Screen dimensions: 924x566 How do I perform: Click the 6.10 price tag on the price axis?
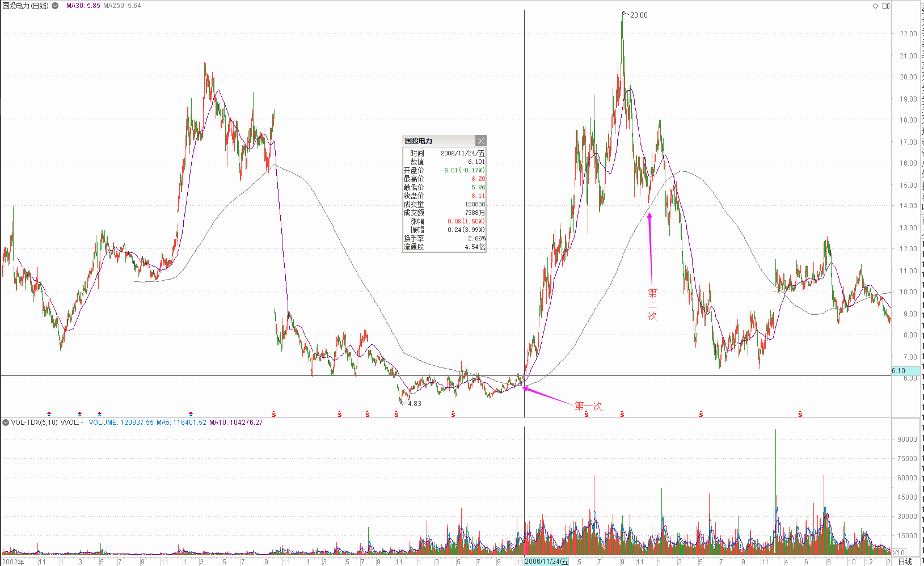click(x=899, y=371)
